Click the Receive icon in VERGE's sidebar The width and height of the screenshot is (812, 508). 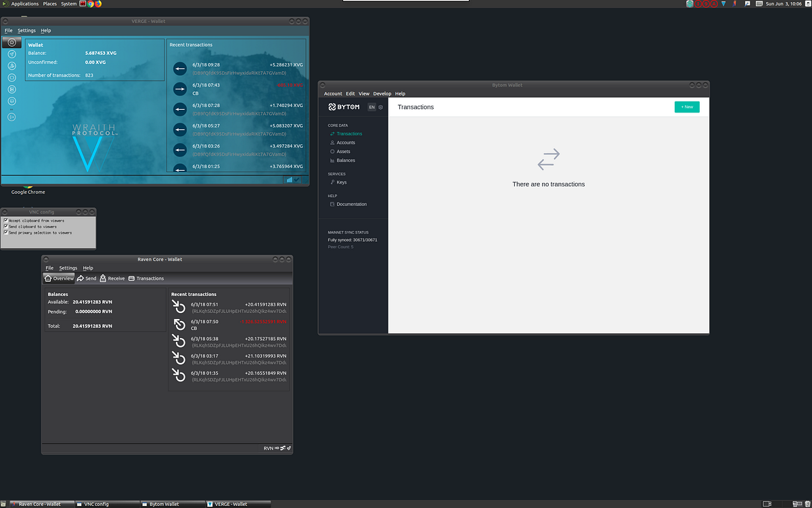12,66
